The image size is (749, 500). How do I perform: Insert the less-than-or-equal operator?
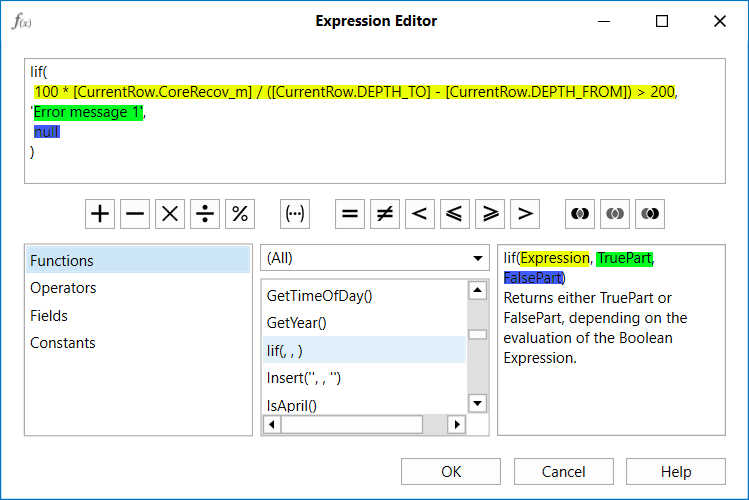tap(455, 214)
